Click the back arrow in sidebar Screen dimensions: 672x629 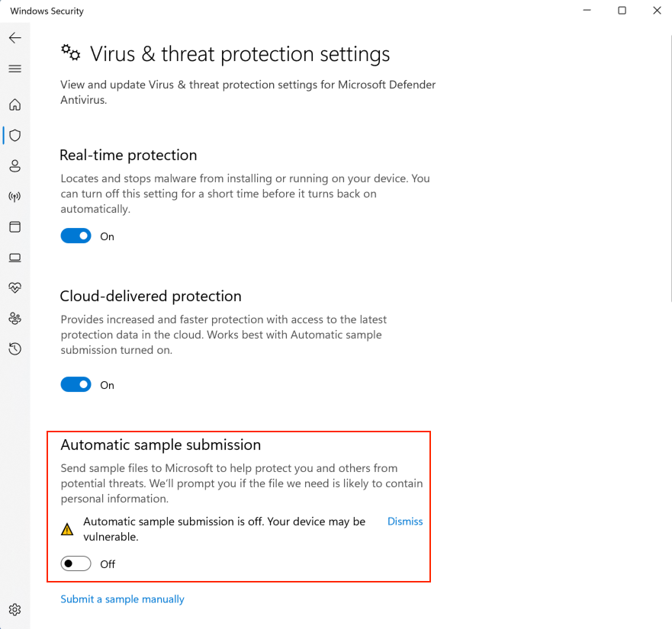[14, 38]
